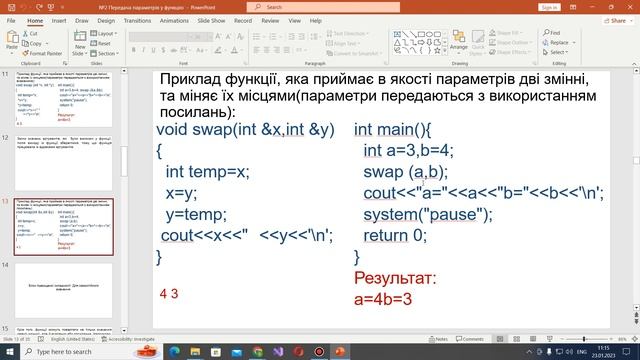
Task: Switch to the Review tab
Action: pos(270,20)
